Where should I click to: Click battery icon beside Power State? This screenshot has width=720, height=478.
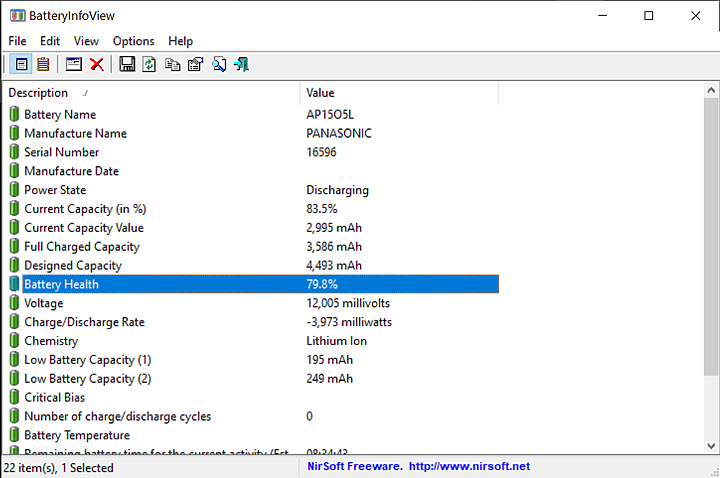point(15,189)
